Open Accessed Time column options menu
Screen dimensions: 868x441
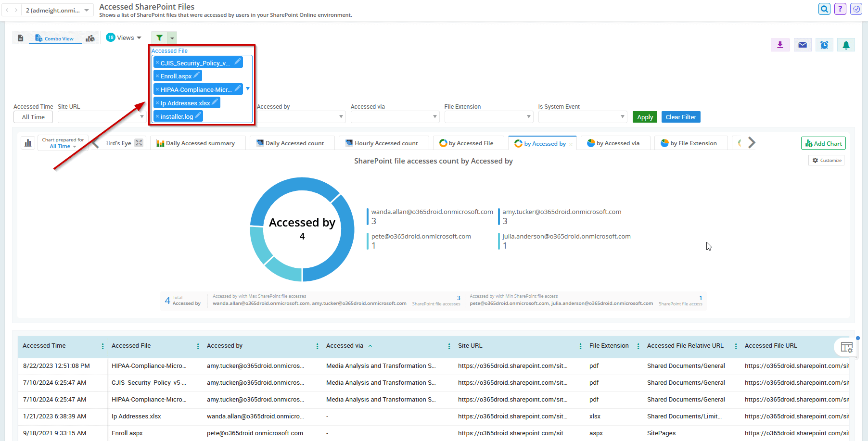(102, 346)
